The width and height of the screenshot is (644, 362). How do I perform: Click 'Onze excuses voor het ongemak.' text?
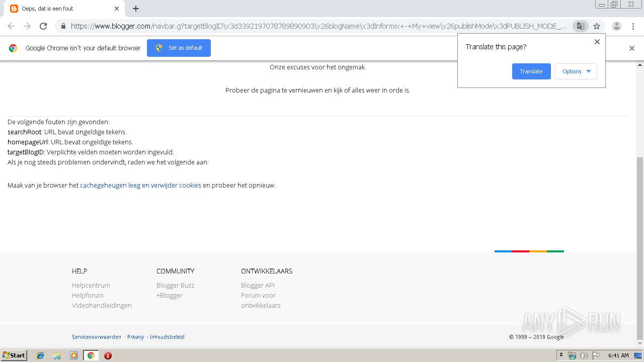[318, 67]
